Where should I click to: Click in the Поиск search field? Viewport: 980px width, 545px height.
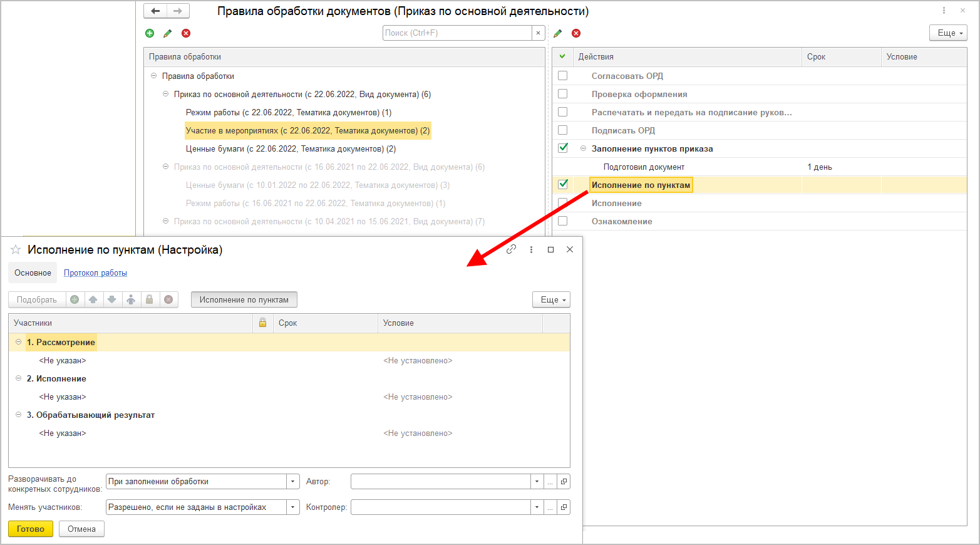coord(457,33)
